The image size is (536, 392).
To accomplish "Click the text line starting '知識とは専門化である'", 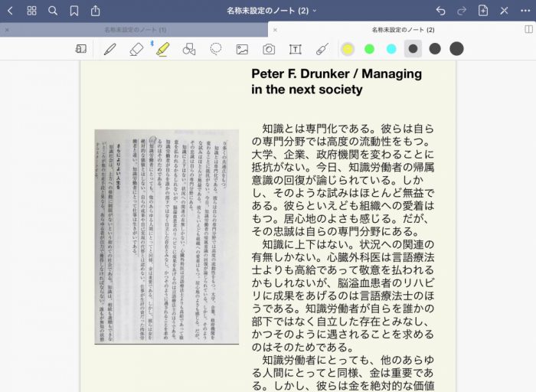I will pos(348,129).
